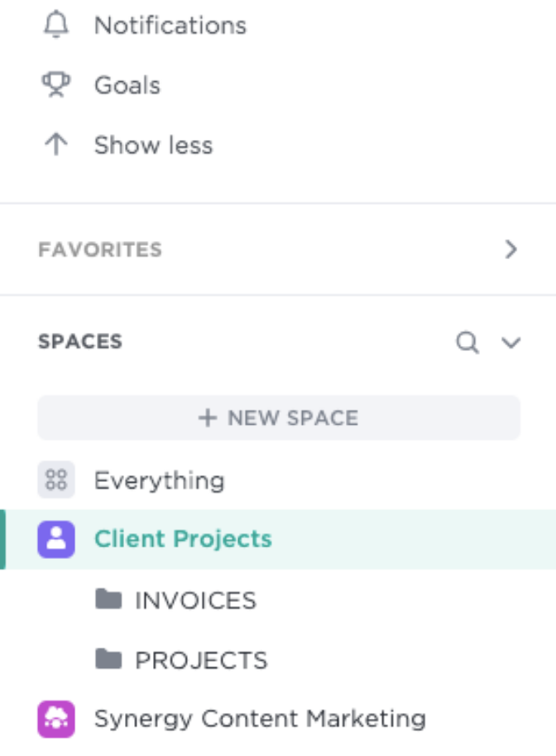Click the PROJECTS folder icon
556x756 pixels.
click(108, 659)
